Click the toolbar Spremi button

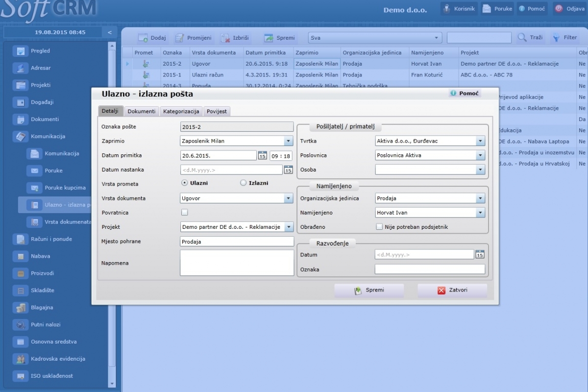(x=280, y=38)
